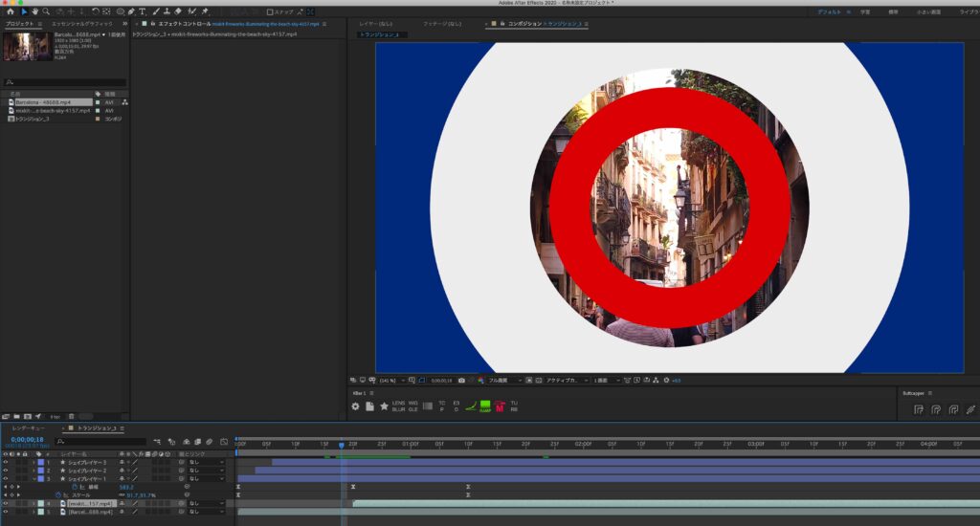Select the Roto Brush tool
Viewport: 980px width, 526px height.
tap(191, 11)
